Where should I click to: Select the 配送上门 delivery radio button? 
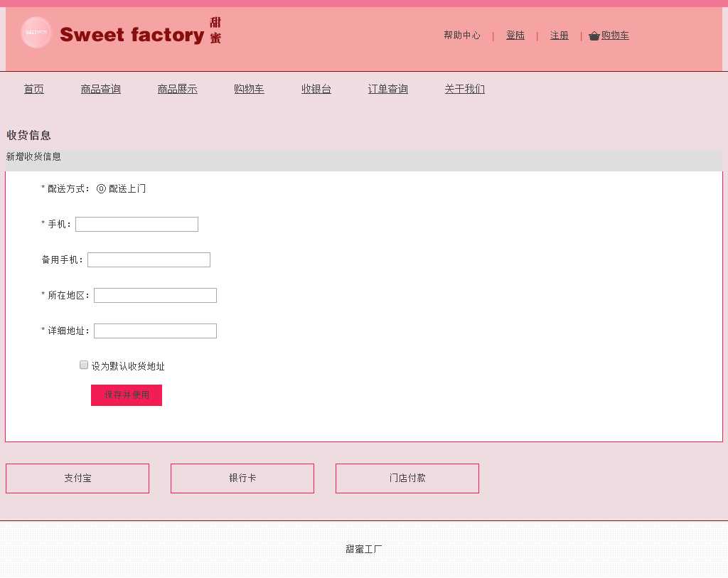point(101,189)
